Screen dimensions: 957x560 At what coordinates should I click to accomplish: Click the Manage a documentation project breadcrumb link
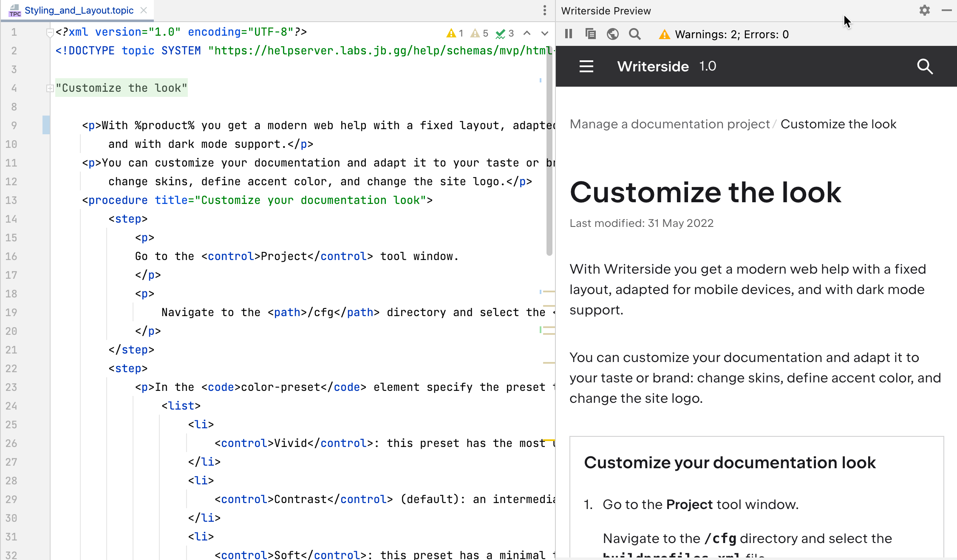(x=669, y=124)
